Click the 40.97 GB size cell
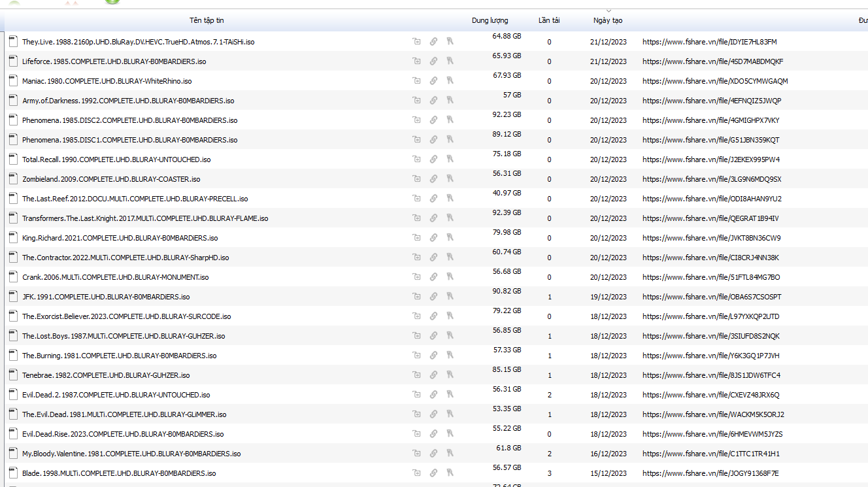 coord(507,193)
